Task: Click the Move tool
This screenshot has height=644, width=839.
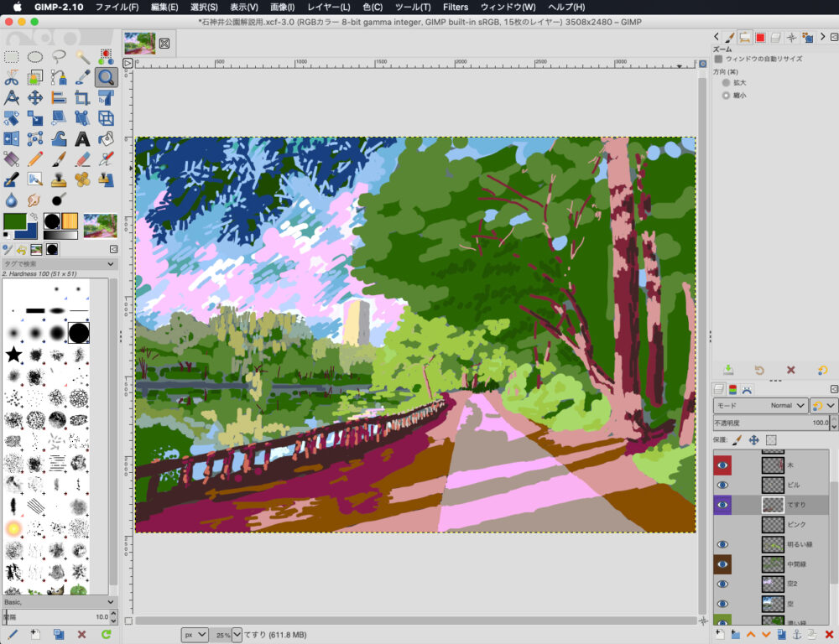Action: point(35,98)
